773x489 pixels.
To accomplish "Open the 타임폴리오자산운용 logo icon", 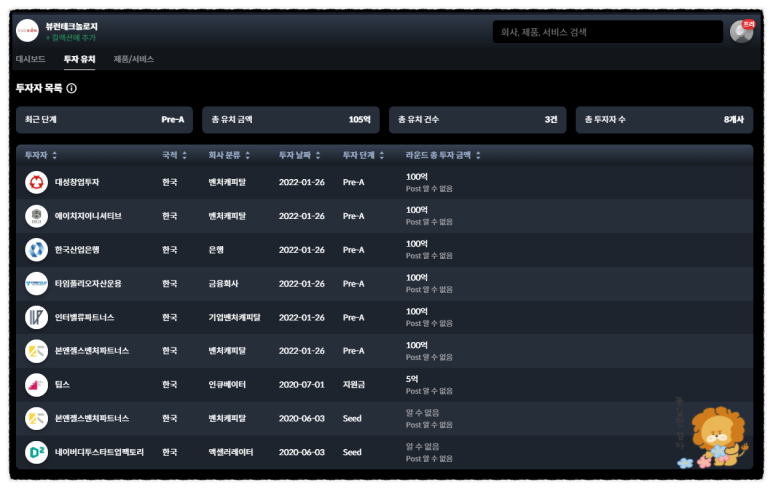I will tap(36, 283).
